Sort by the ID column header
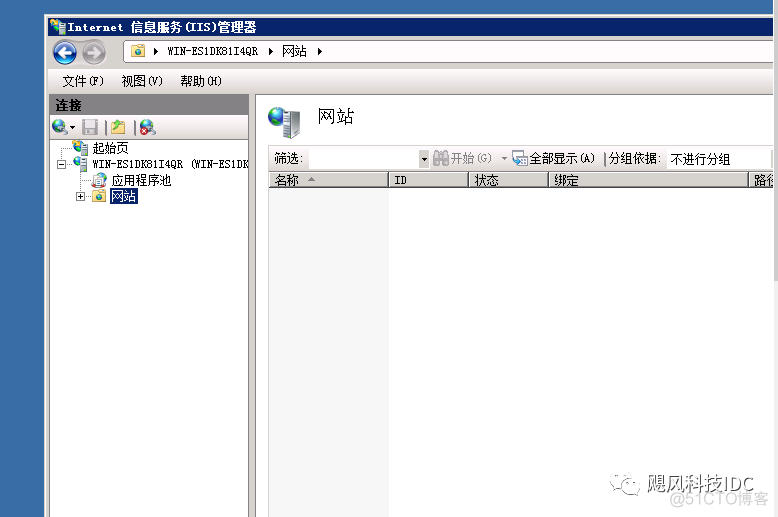The image size is (778, 517). click(429, 180)
